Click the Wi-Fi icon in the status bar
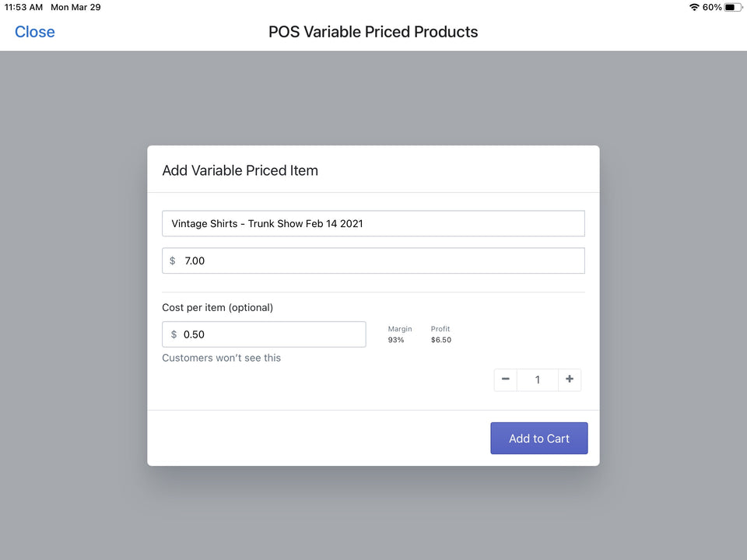Screen dimensions: 747x560 pyautogui.click(x=695, y=7)
